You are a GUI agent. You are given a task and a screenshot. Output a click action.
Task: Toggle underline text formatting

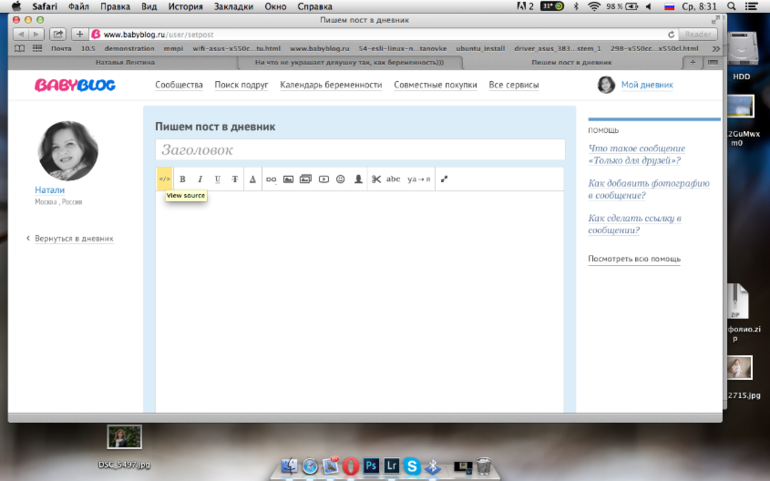217,179
